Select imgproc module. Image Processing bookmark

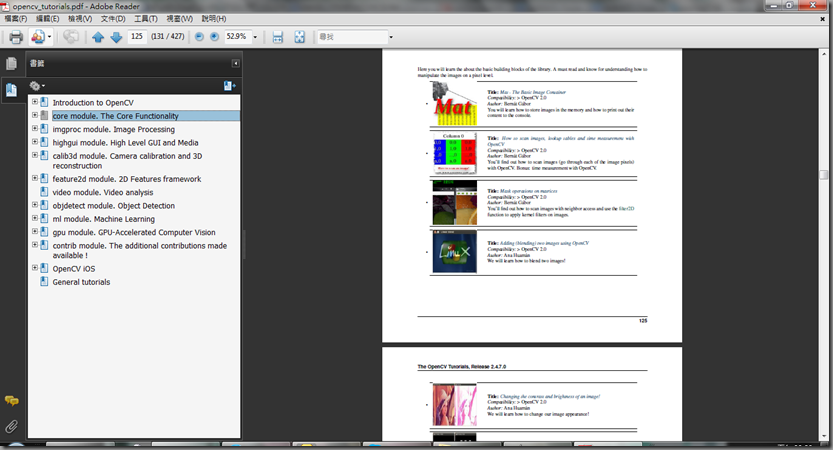click(114, 129)
